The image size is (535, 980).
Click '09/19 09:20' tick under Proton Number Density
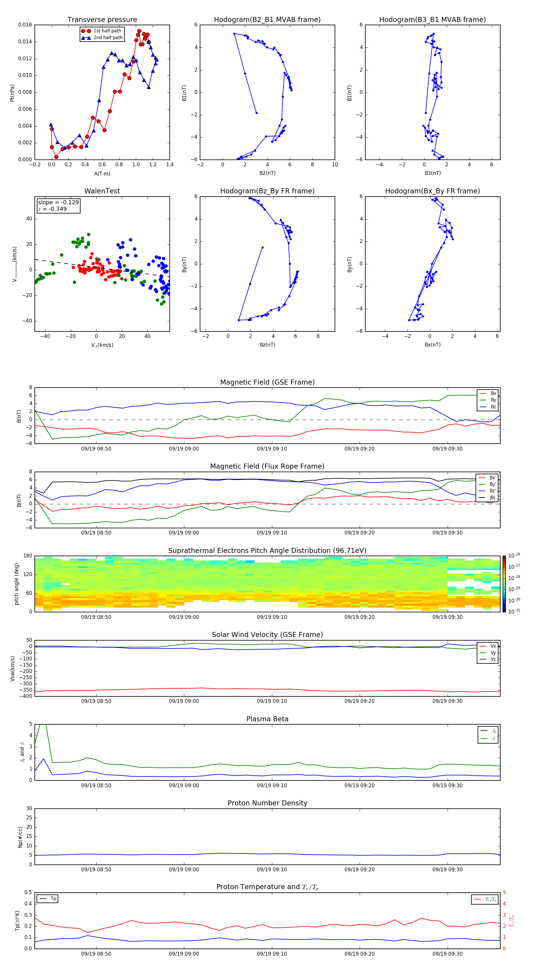pyautogui.click(x=359, y=869)
